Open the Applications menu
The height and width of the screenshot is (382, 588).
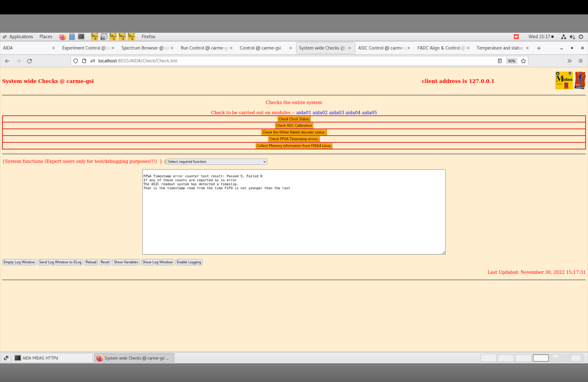tap(21, 37)
